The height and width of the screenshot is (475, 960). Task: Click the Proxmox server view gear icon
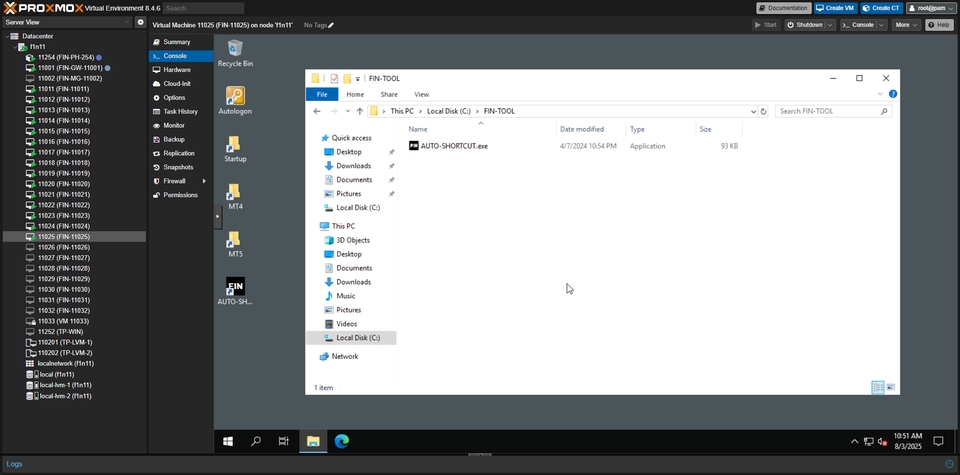(140, 22)
